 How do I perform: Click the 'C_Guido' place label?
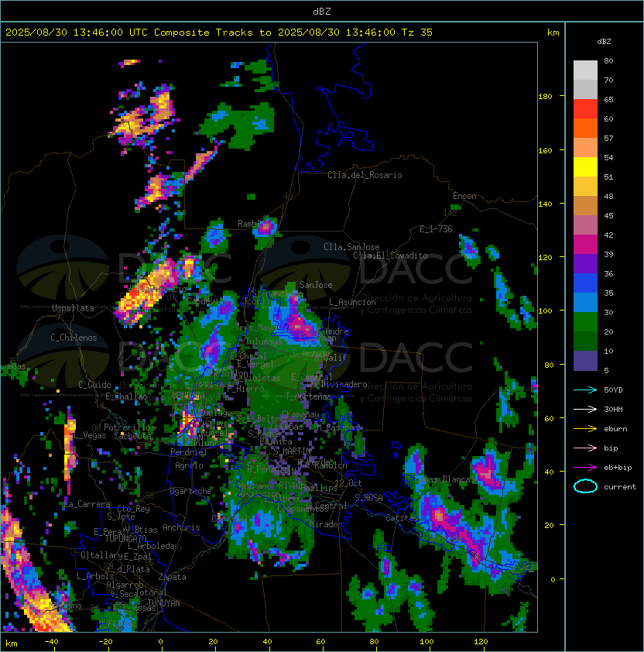[94, 385]
